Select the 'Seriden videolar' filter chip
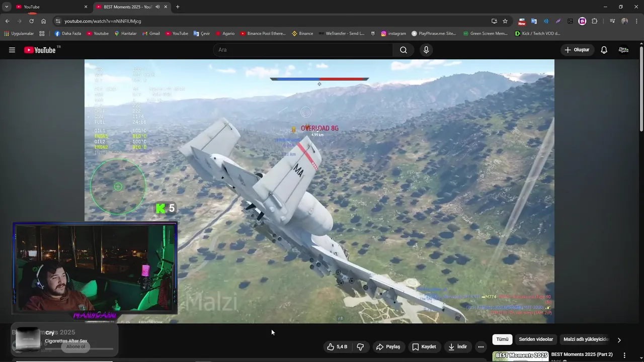Screen dimensions: 644x362 (x=536, y=339)
